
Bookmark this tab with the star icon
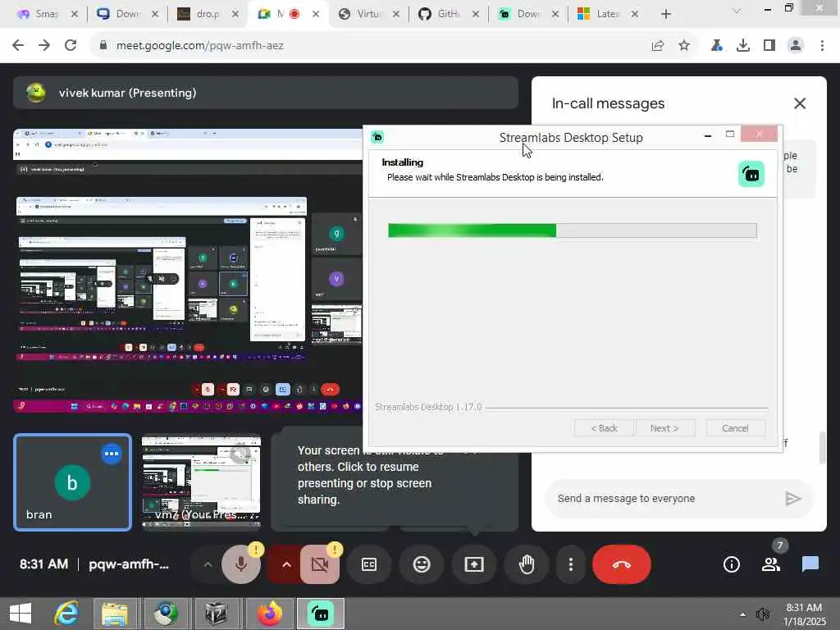coord(683,46)
